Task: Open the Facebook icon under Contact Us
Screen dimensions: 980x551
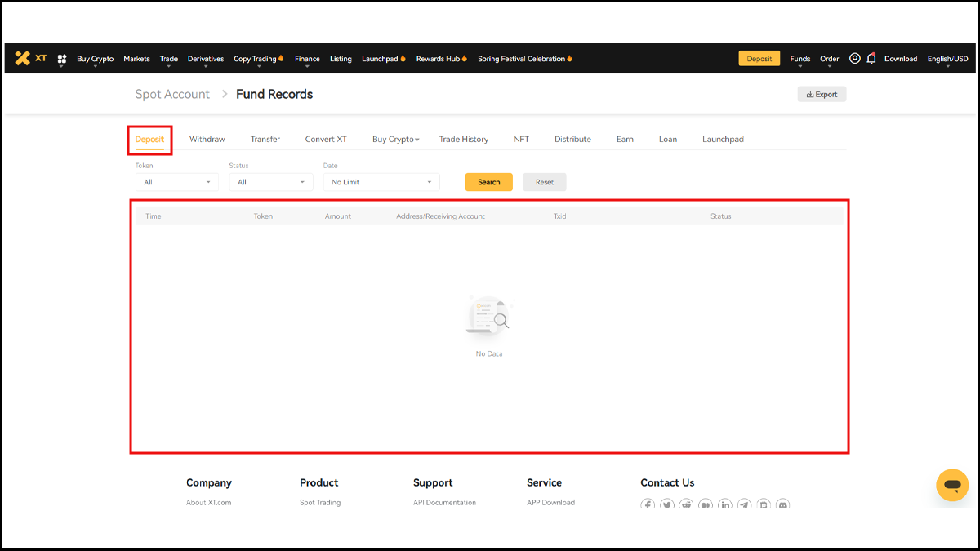Action: (648, 505)
